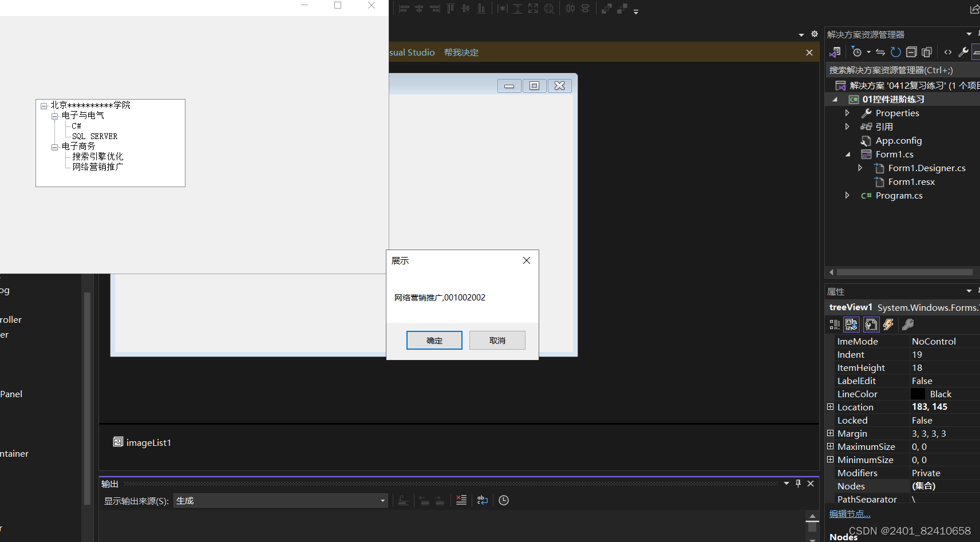Show Events lightning bolt in Properties
This screenshot has height=542, width=980.
tap(888, 325)
